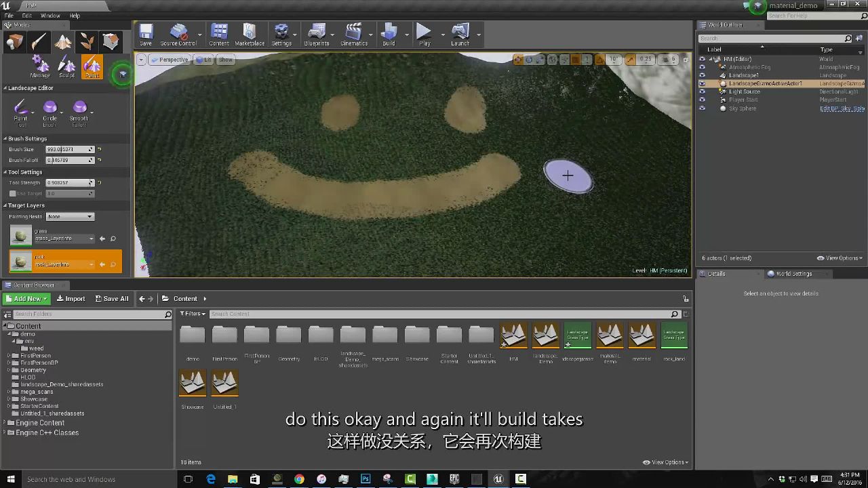Toggle visibility of Player Start actor
Screen dimensions: 868x488
[702, 100]
